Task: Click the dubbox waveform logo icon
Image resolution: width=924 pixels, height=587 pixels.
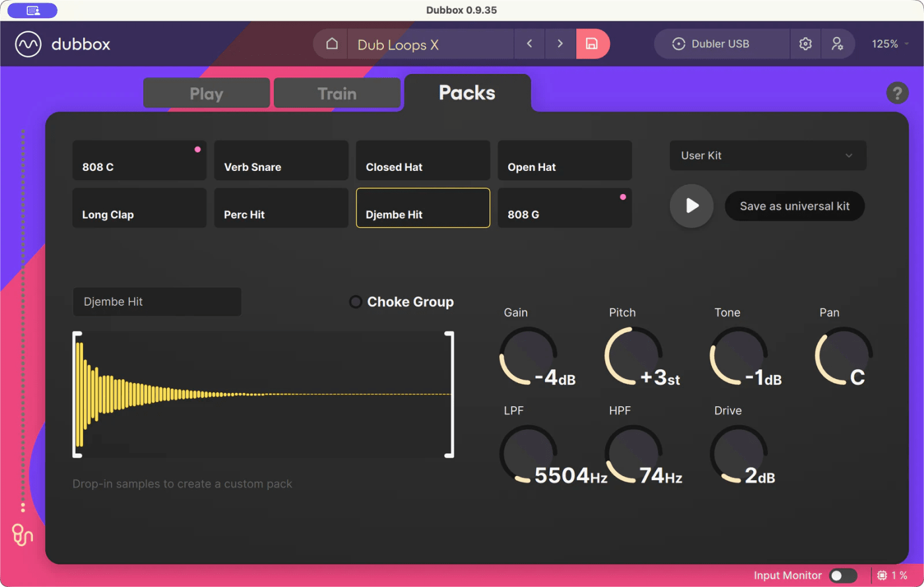Action: coord(28,44)
